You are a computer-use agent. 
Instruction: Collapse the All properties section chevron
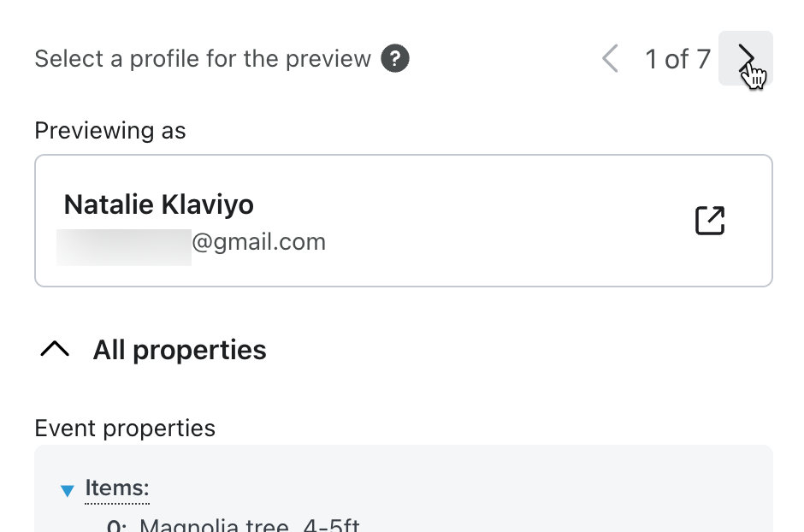(55, 350)
